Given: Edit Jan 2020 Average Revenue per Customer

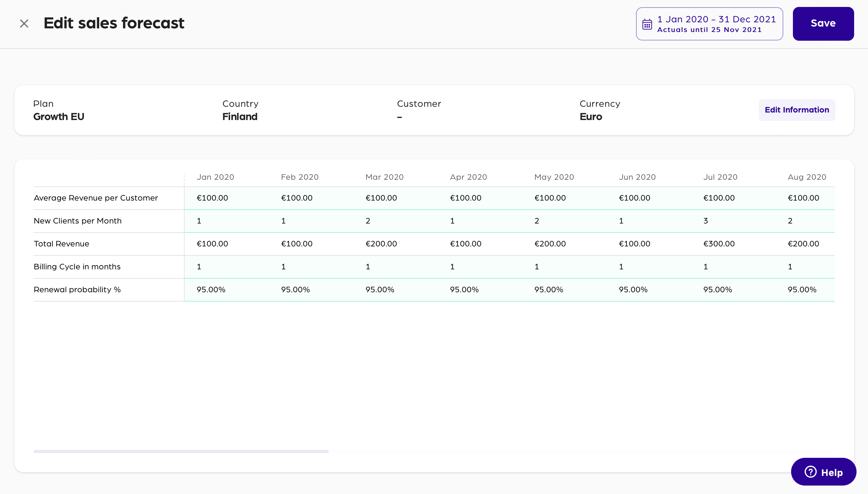Looking at the screenshot, I should point(212,198).
